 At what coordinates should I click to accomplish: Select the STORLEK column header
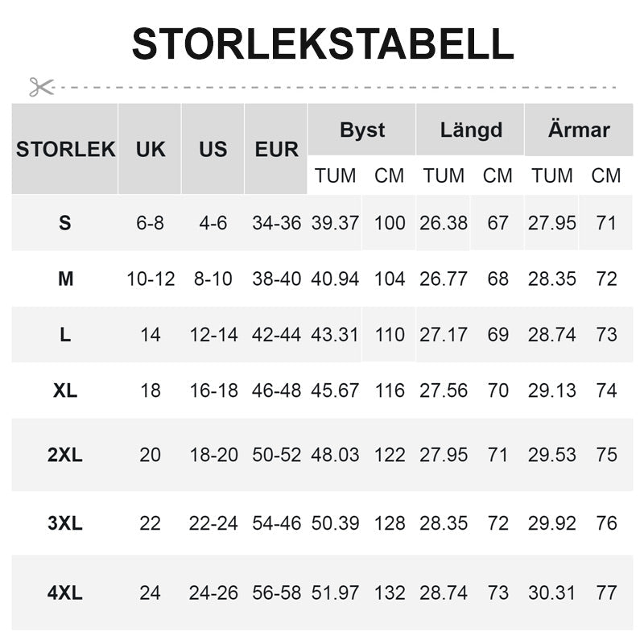tap(65, 149)
